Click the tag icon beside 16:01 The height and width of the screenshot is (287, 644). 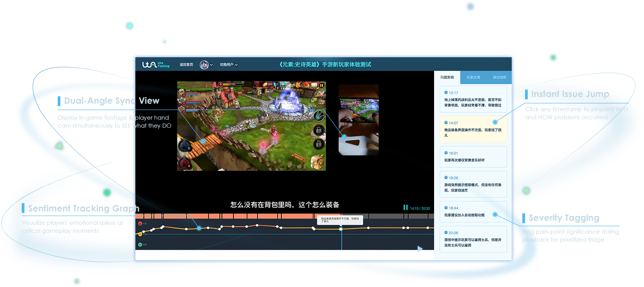coord(446,153)
